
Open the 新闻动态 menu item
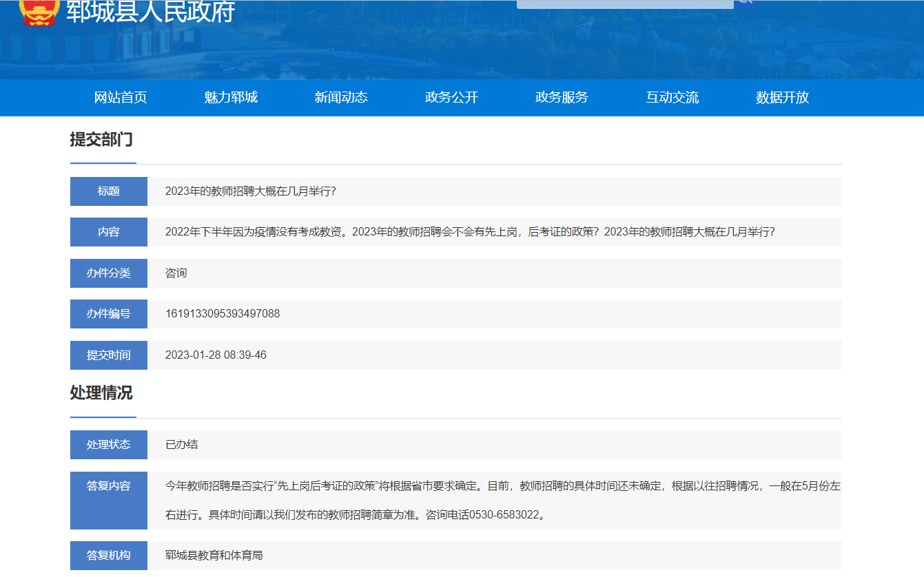click(341, 98)
